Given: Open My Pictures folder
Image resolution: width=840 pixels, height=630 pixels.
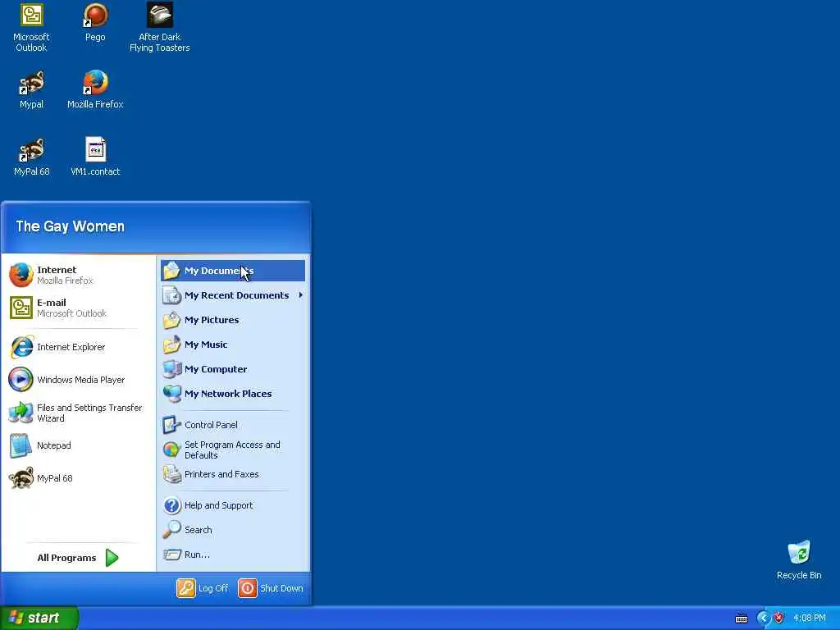Looking at the screenshot, I should click(x=233, y=320).
